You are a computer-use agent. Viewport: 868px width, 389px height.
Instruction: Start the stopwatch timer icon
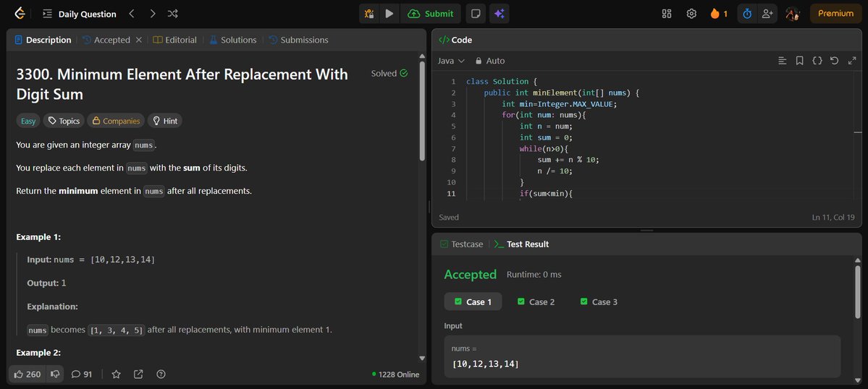click(x=747, y=14)
